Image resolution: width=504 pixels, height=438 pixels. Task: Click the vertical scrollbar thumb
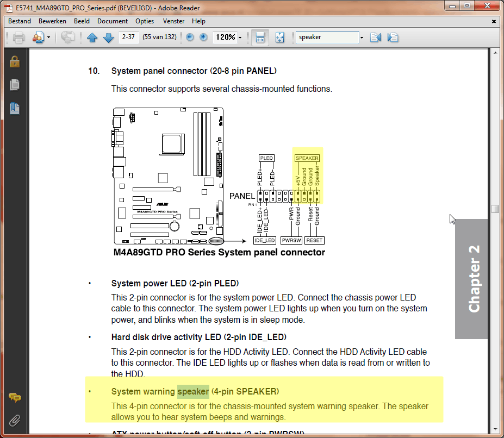pos(495,209)
